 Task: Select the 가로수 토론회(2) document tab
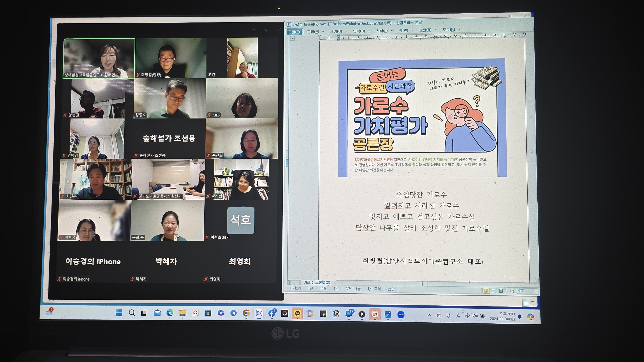coord(317,282)
